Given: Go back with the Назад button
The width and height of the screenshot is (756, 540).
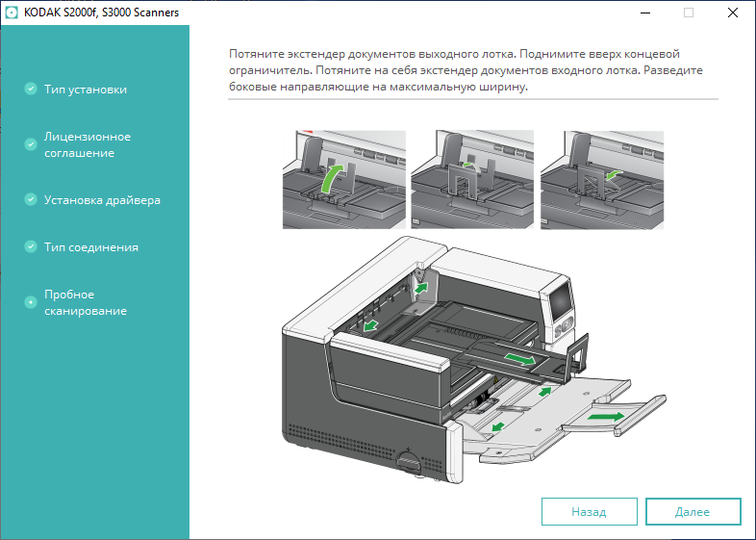Looking at the screenshot, I should coord(590,511).
